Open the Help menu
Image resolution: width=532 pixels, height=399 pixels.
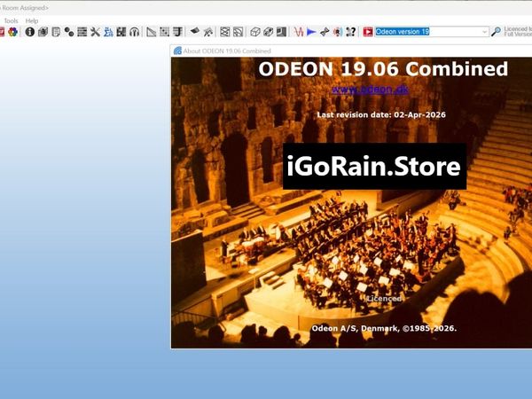32,20
